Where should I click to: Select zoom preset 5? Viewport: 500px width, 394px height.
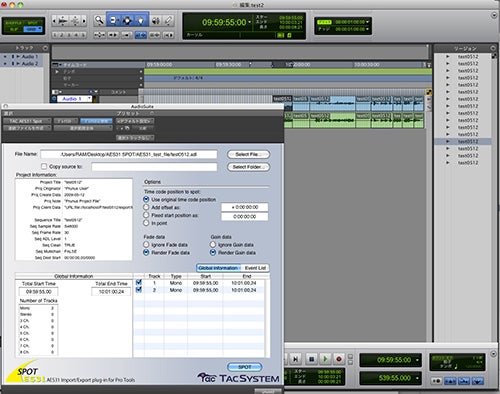coord(83,35)
